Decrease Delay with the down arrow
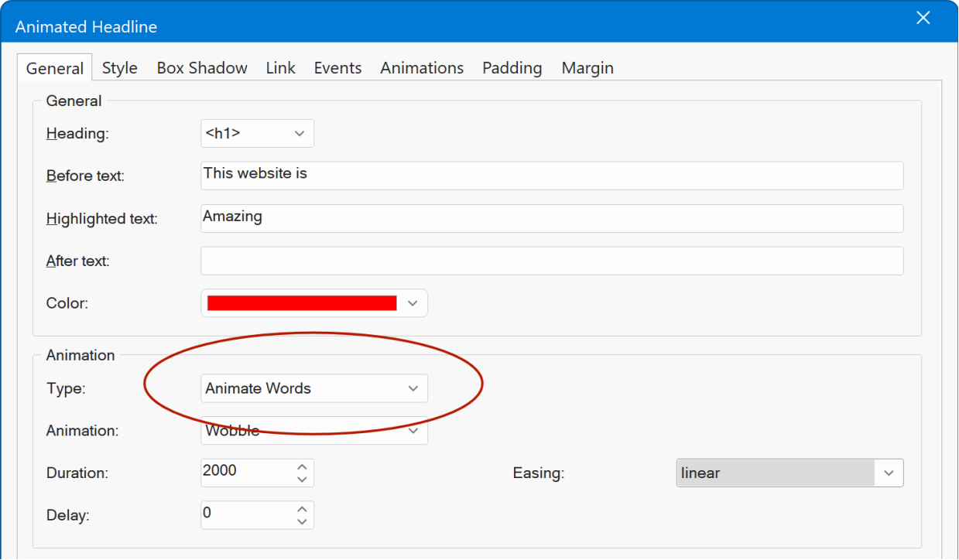The height and width of the screenshot is (560, 959). [x=302, y=522]
